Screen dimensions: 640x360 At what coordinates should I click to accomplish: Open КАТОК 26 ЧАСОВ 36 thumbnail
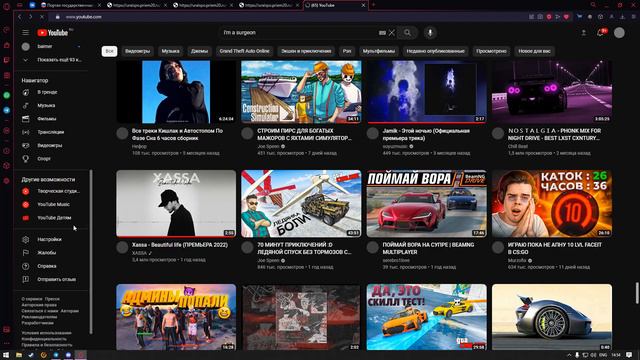coord(552,204)
